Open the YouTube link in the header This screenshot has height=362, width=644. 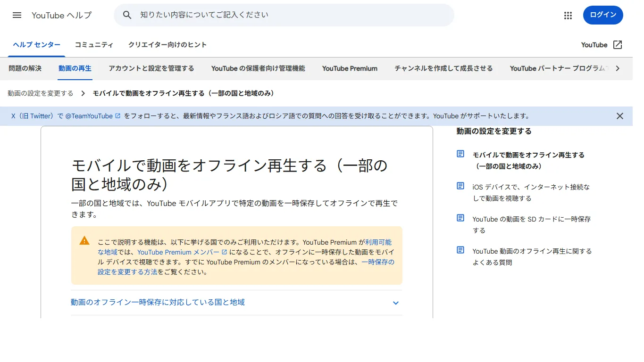(x=594, y=45)
